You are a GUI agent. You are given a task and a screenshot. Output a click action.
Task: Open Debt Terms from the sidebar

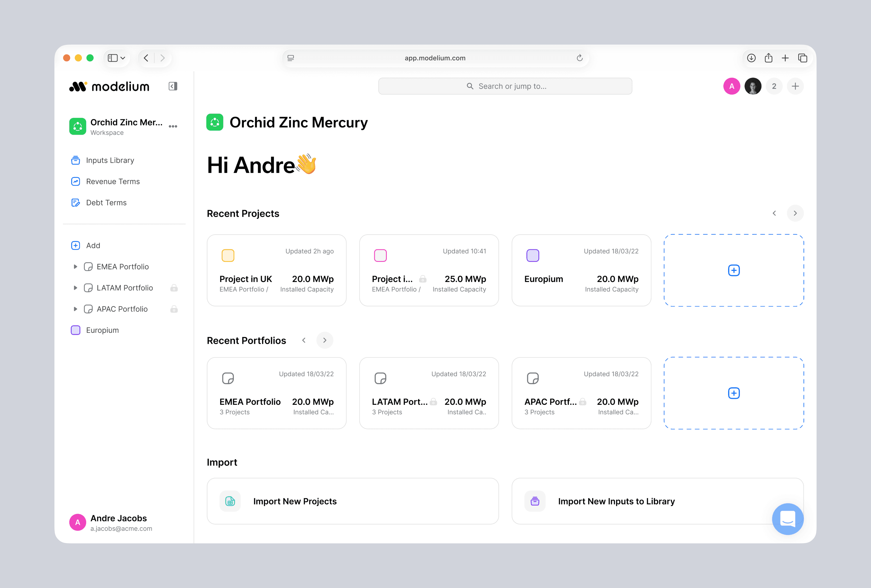click(106, 203)
